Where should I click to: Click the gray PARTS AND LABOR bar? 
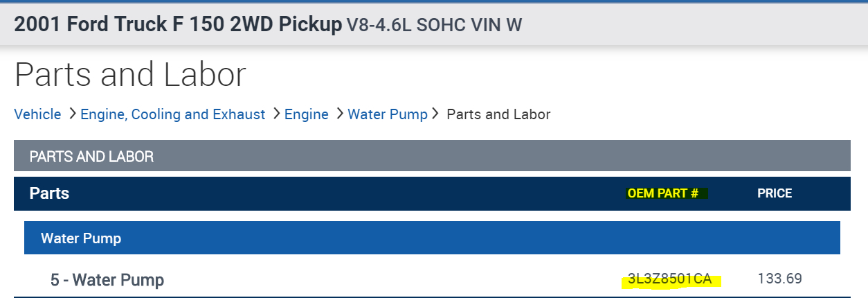pyautogui.click(x=431, y=157)
